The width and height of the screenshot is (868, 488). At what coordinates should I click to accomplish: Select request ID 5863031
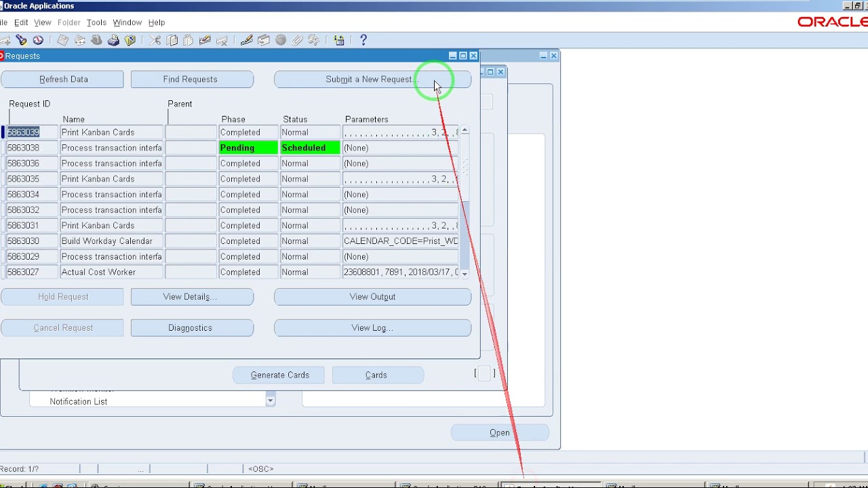(32, 226)
